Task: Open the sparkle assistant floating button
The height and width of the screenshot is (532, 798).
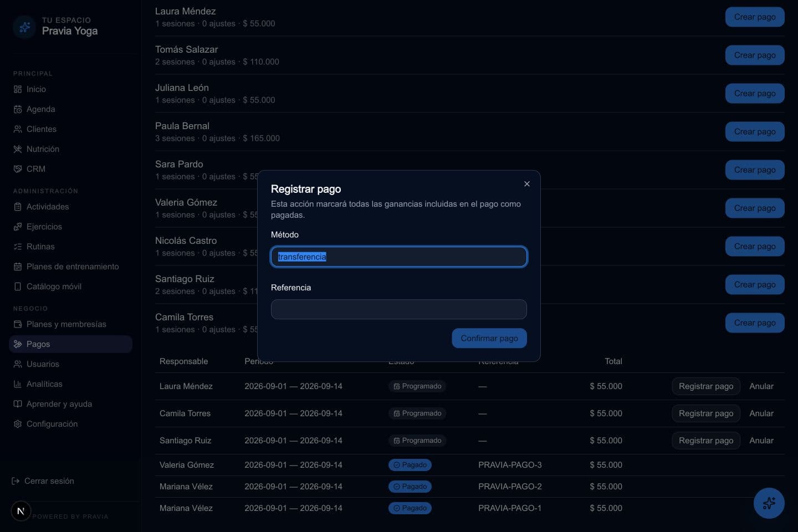Action: [769, 503]
